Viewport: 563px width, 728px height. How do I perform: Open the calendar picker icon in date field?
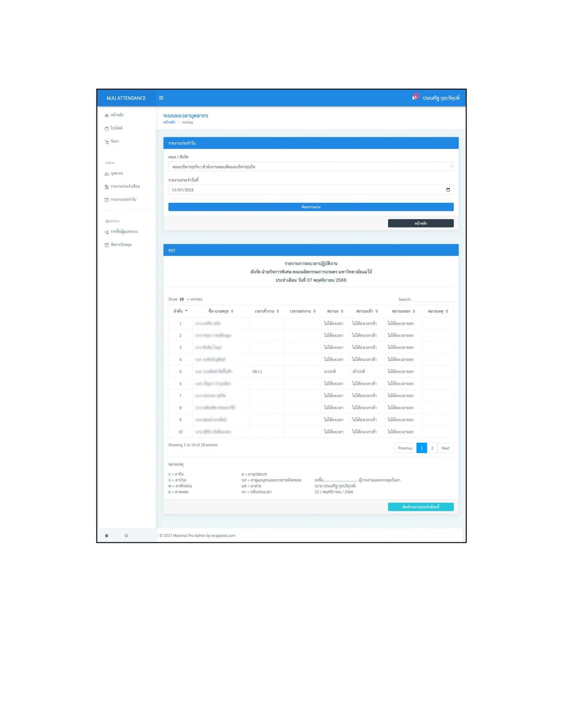coord(448,190)
